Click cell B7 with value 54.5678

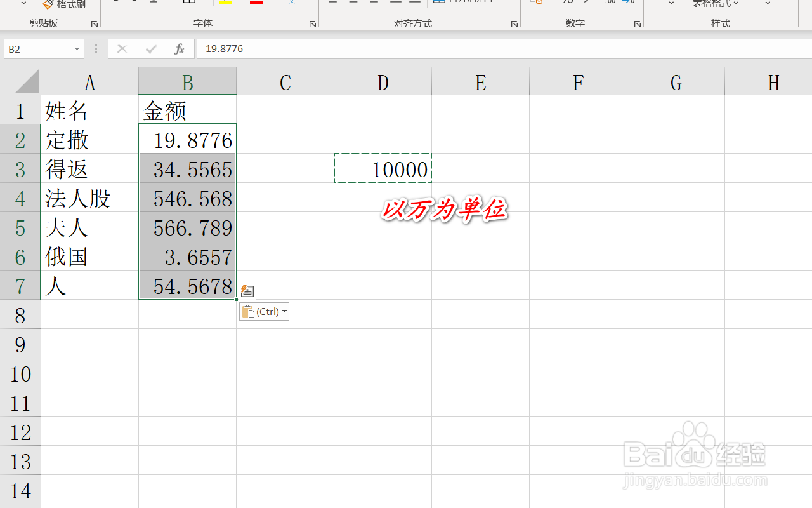pos(188,286)
